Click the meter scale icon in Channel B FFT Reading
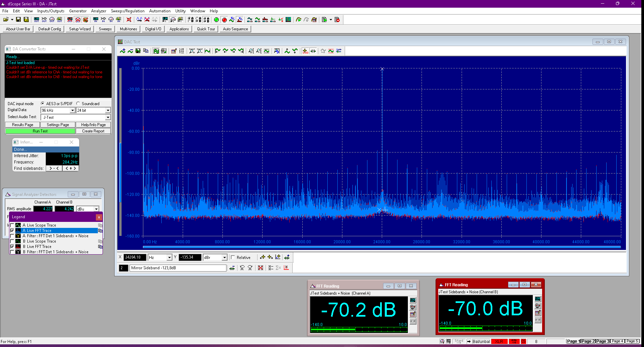The image size is (644, 347). tap(538, 299)
